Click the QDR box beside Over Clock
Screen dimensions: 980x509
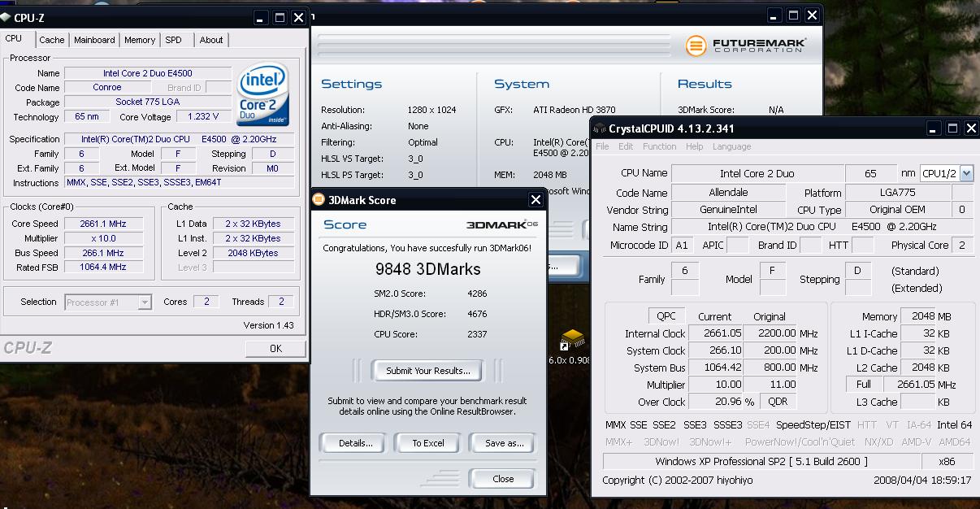tap(778, 401)
